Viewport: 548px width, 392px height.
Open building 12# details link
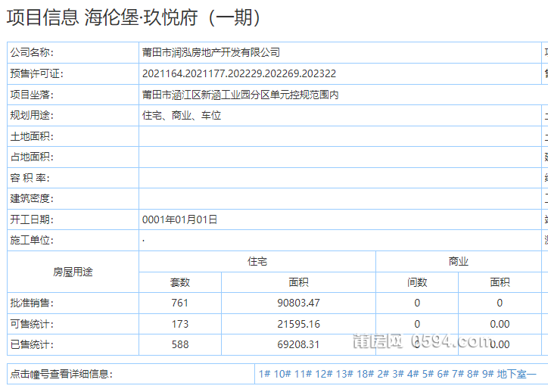(324, 374)
